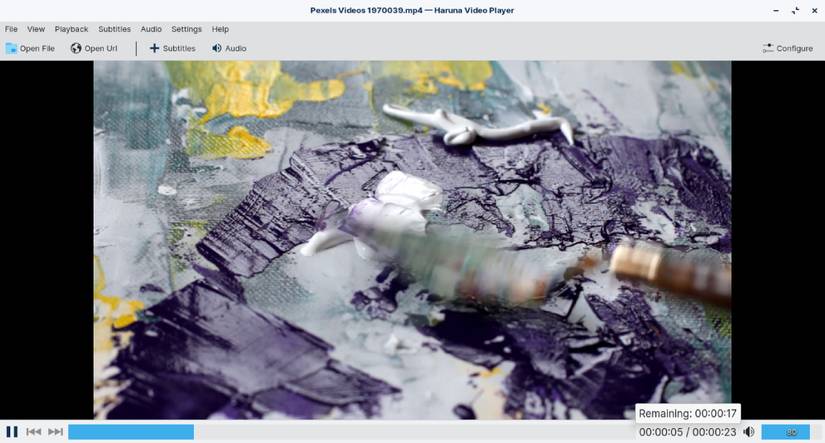The width and height of the screenshot is (825, 443).
Task: Mute the audio with speaker icon
Action: point(749,432)
